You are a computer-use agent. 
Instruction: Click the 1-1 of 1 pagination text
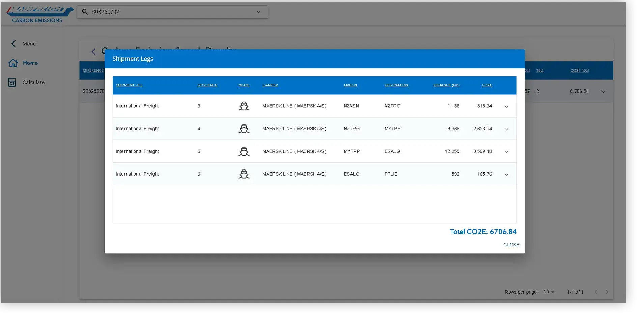click(x=575, y=292)
